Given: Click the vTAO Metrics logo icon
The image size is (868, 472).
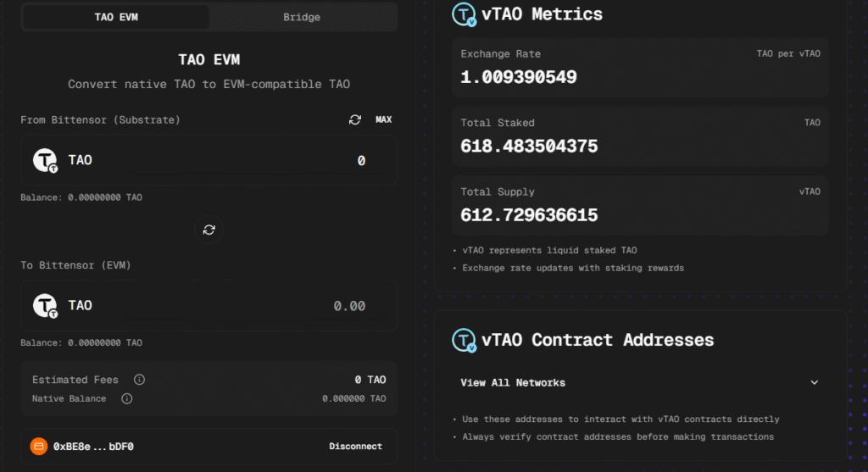Looking at the screenshot, I should click(x=465, y=14).
